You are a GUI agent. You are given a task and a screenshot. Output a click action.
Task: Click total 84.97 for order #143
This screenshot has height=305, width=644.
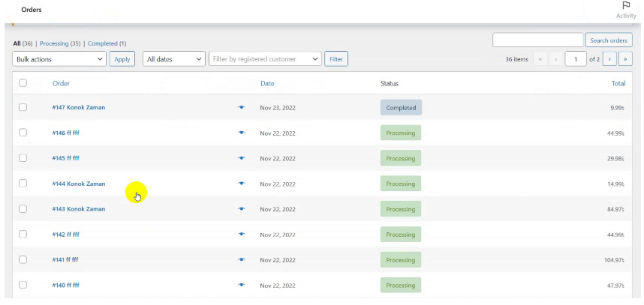615,210
